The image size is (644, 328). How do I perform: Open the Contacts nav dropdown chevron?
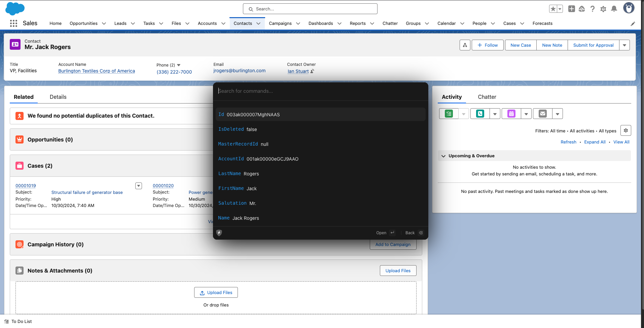(258, 24)
